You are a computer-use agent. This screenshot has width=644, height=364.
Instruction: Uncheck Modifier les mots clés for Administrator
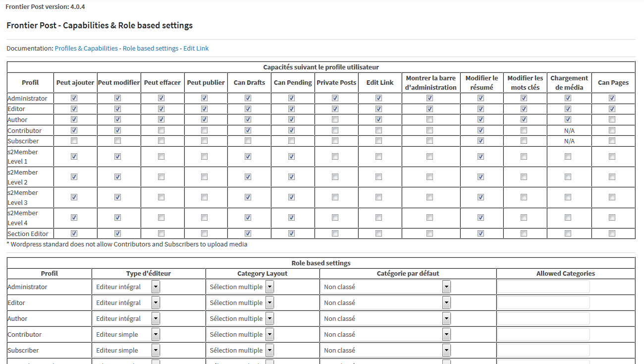point(524,98)
